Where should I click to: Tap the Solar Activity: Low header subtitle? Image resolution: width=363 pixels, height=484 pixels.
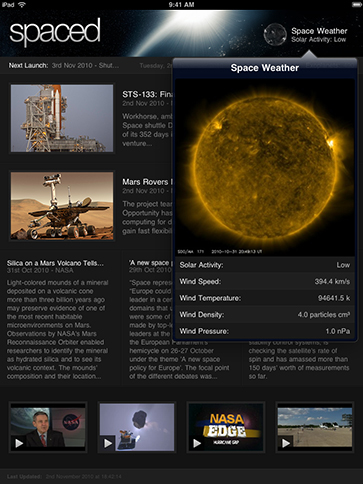click(319, 40)
